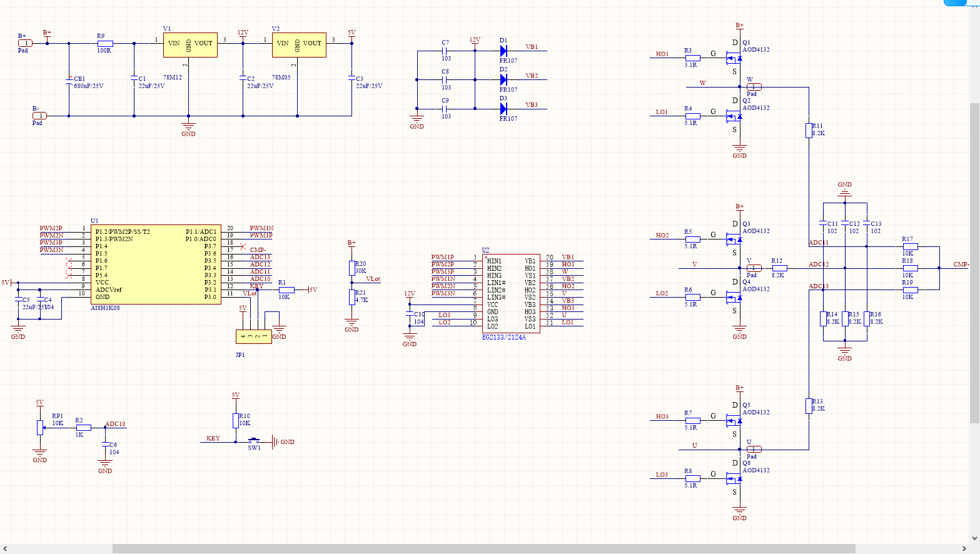This screenshot has width=980, height=554.
Task: Select resistor R9 100R
Action: [x=104, y=44]
